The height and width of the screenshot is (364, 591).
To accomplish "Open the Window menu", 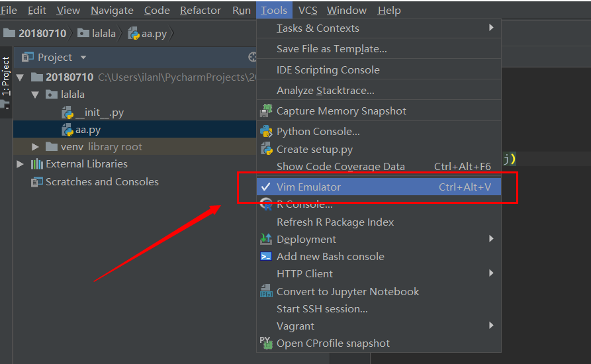I will (346, 10).
